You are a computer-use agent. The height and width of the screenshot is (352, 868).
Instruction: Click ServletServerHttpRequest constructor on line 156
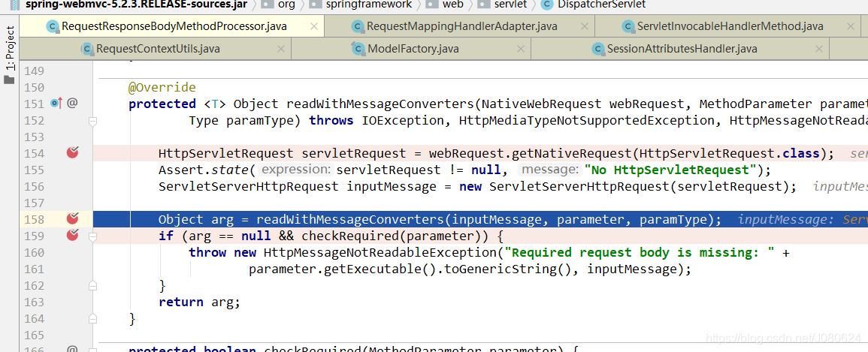[579, 186]
